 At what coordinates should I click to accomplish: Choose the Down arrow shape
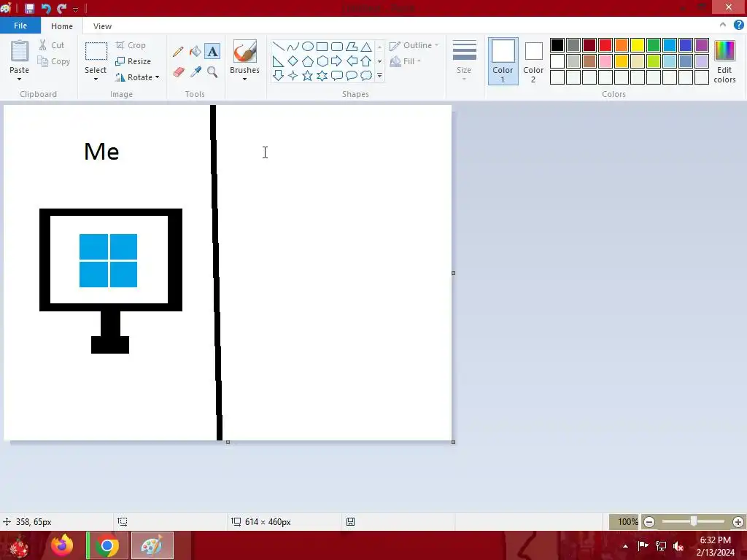278,75
